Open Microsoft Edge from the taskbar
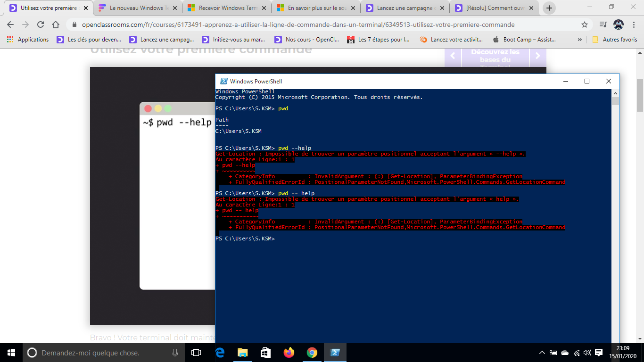 pos(220,353)
